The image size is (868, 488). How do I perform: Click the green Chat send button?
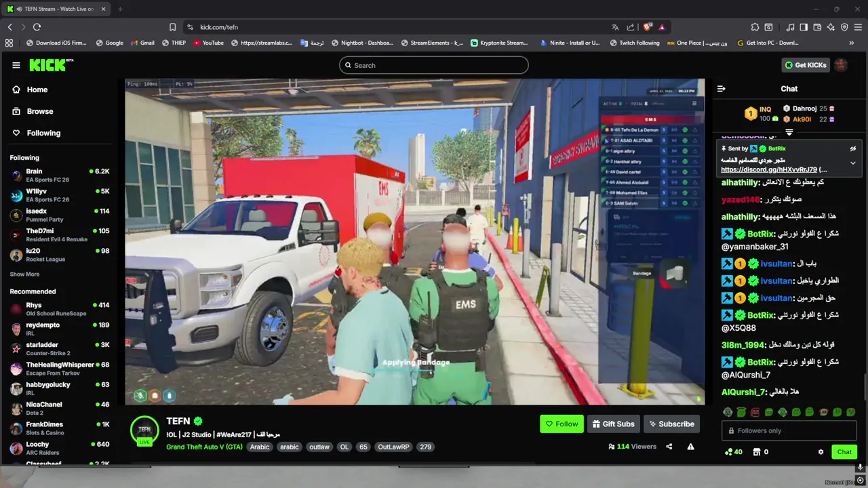[x=844, y=452]
